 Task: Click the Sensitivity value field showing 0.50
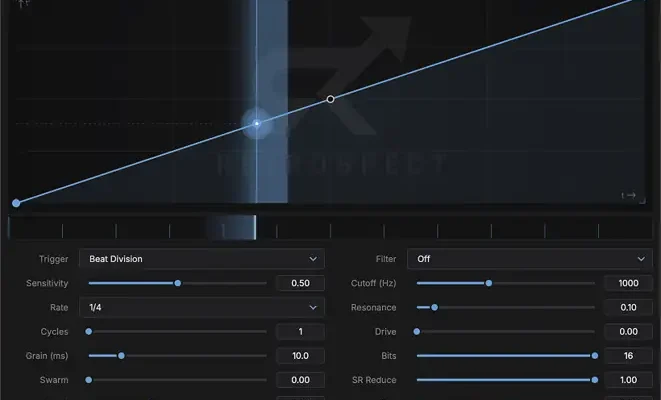(x=301, y=283)
